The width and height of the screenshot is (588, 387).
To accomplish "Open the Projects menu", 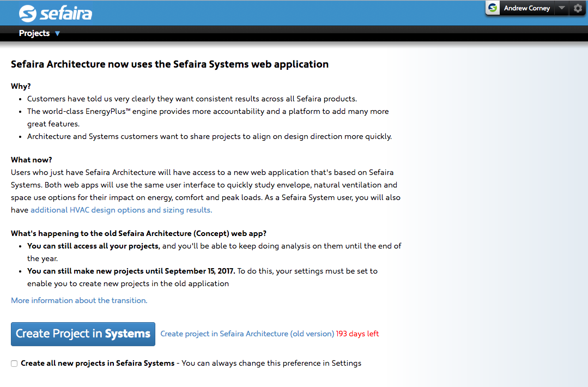I will tap(34, 33).
